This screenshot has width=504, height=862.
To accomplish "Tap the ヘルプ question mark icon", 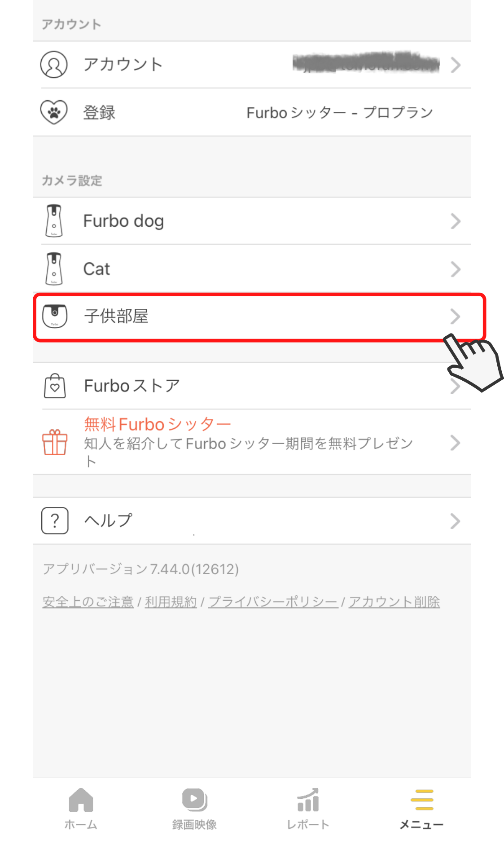I will (55, 521).
